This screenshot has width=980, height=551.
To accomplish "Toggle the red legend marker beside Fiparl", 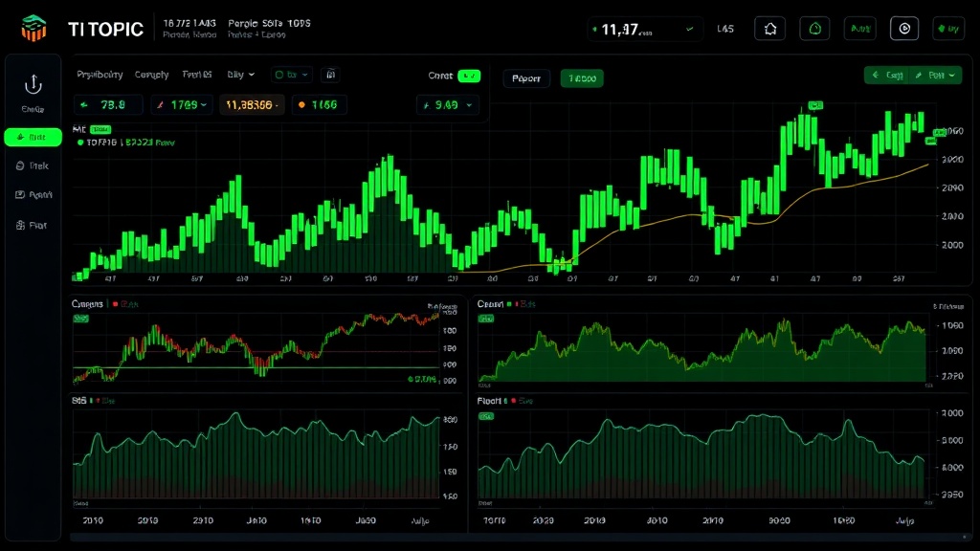I will 514,401.
